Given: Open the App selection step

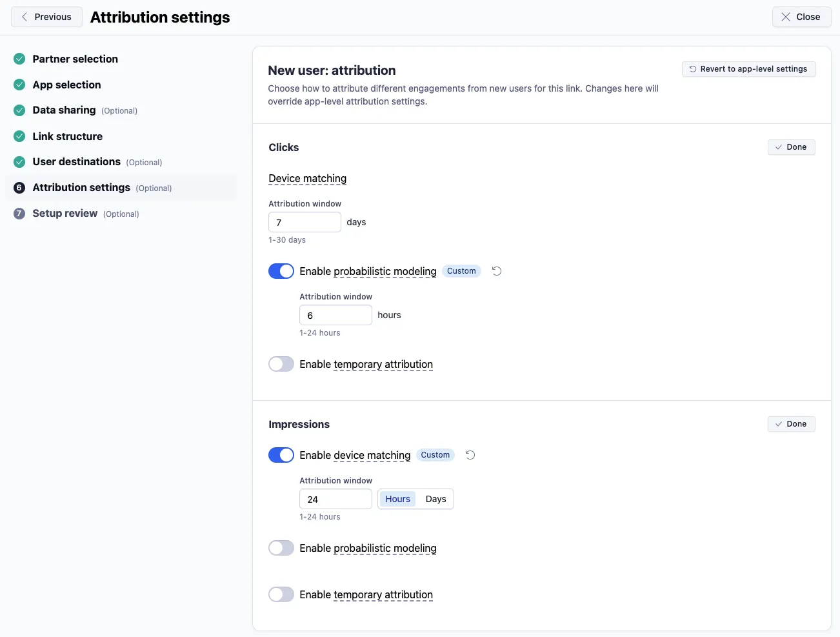Looking at the screenshot, I should (x=66, y=85).
